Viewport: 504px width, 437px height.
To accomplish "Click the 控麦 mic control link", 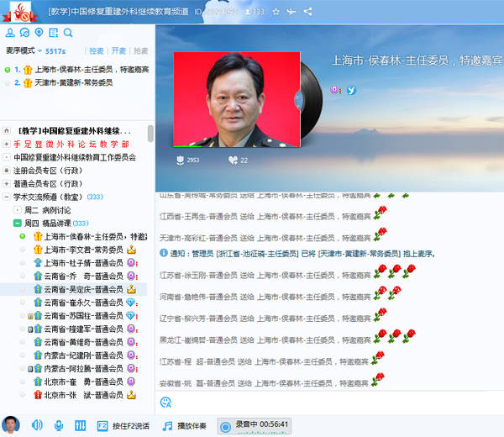I will (x=97, y=51).
